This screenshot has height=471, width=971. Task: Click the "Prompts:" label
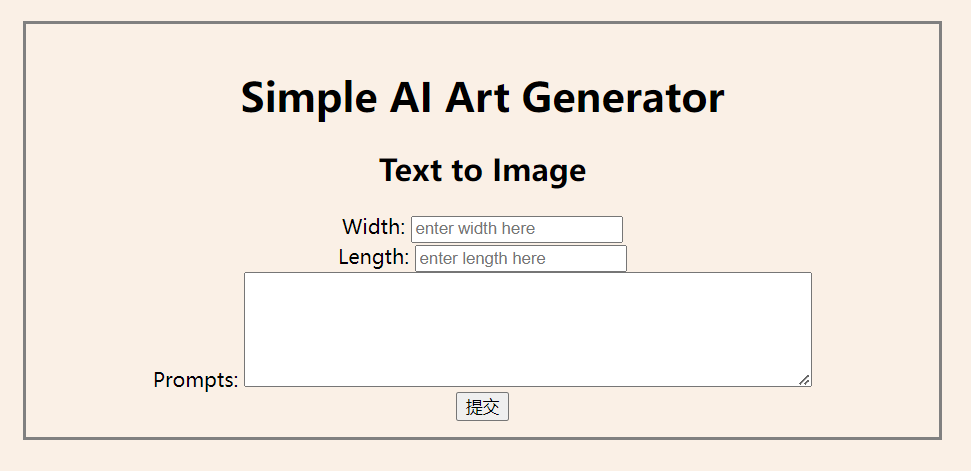point(196,380)
